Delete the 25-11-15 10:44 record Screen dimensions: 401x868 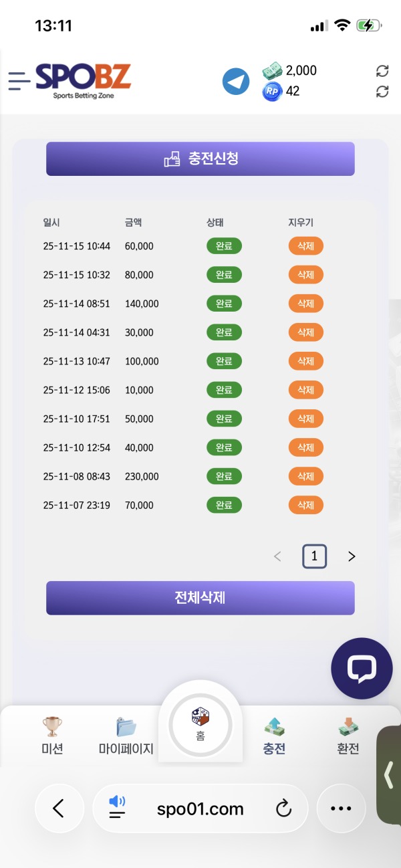click(x=305, y=245)
